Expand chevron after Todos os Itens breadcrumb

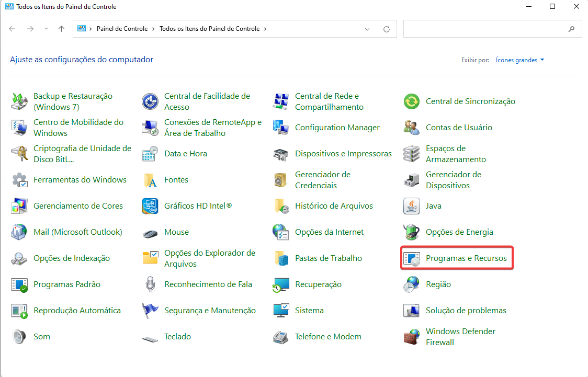265,29
